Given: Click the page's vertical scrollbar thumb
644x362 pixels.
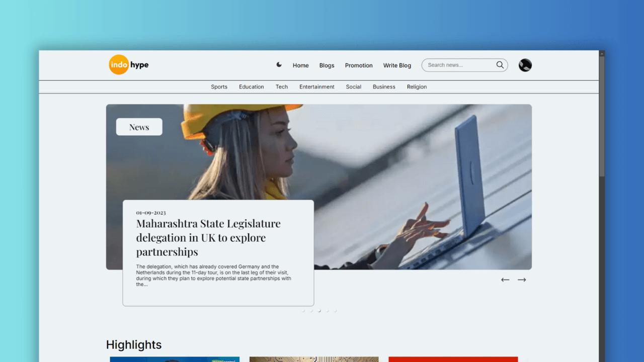Looking at the screenshot, I should [x=602, y=116].
